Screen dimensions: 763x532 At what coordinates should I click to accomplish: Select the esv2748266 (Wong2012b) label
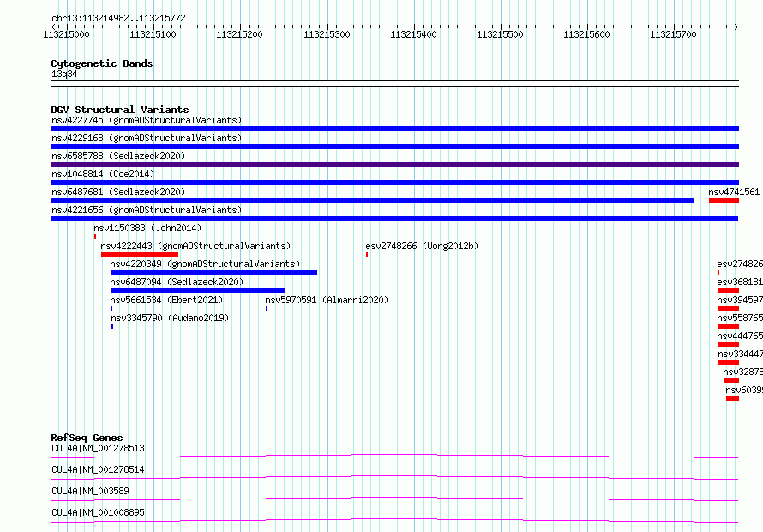pyautogui.click(x=422, y=246)
